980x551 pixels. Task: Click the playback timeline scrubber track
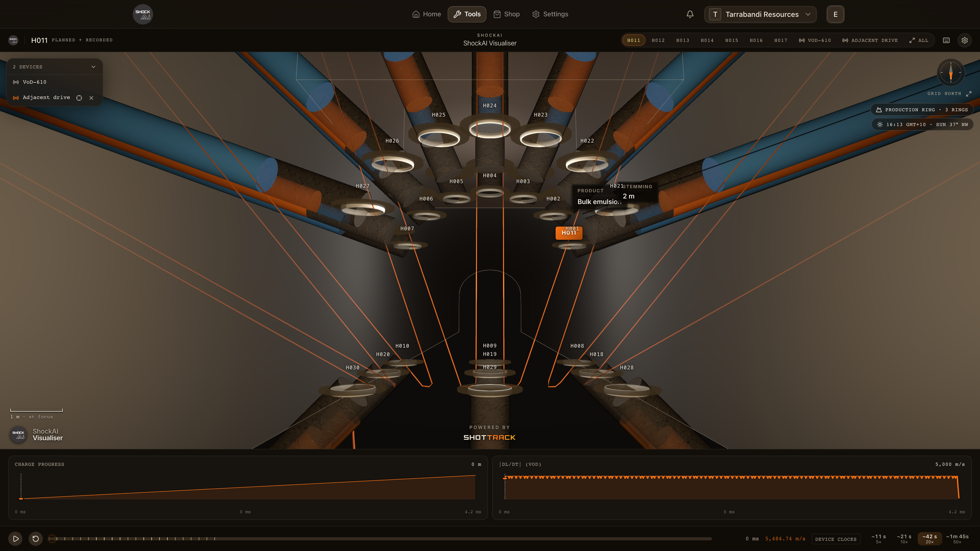(x=381, y=539)
